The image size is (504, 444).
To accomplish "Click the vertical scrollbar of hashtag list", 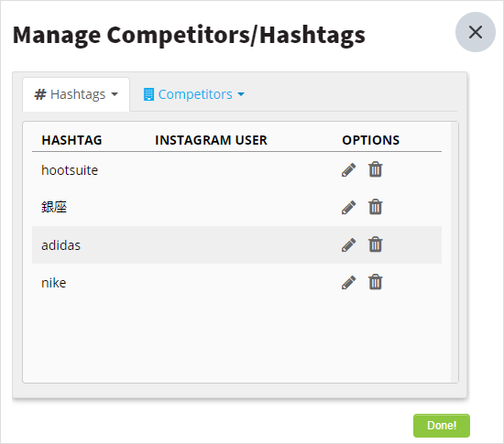I will [x=455, y=252].
